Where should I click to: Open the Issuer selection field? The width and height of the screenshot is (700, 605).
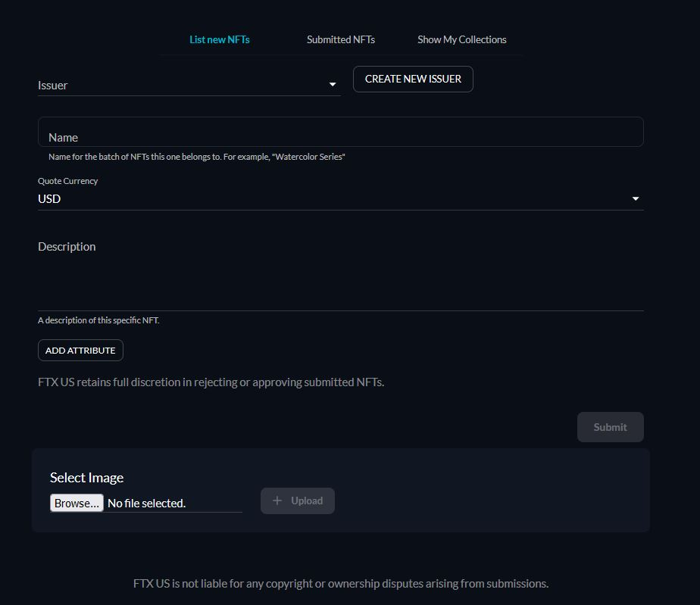tap(189, 85)
